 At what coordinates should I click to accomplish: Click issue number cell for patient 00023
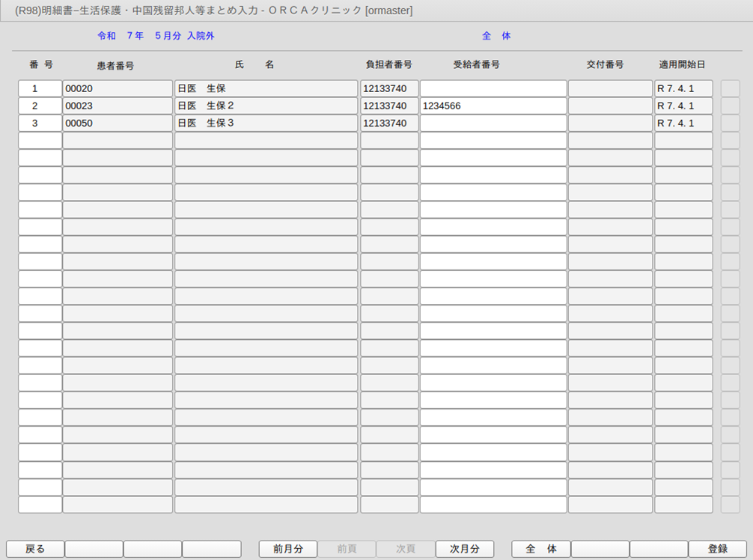pos(610,106)
